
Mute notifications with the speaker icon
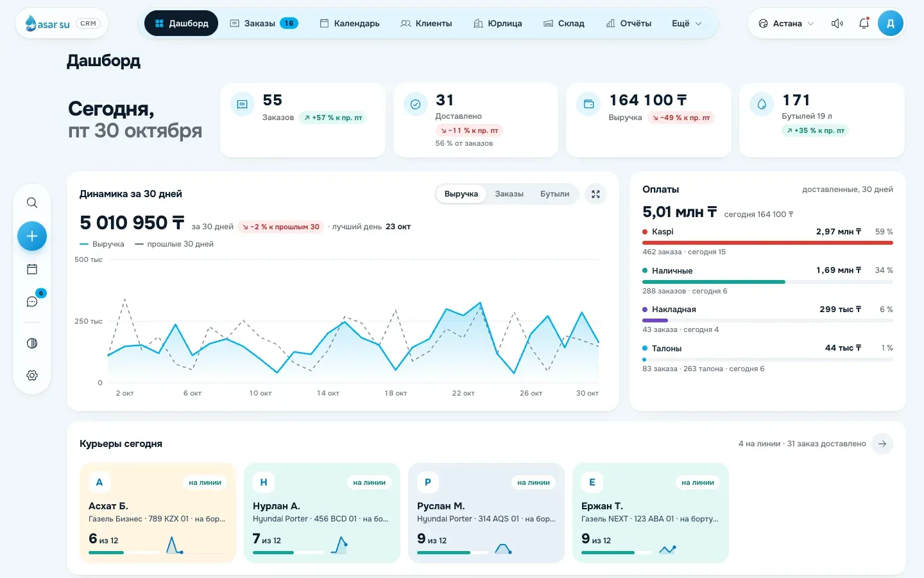coord(837,24)
